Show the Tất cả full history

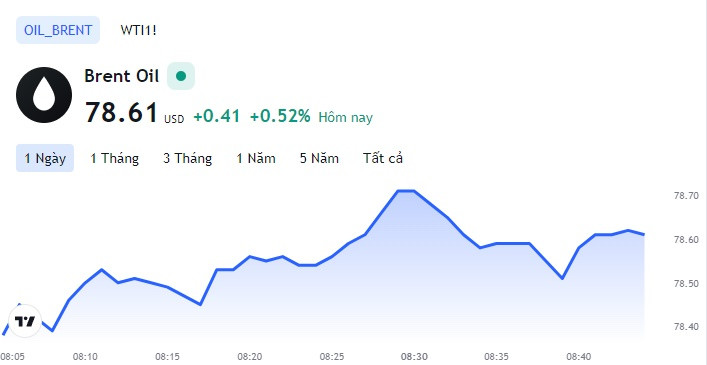[383, 158]
